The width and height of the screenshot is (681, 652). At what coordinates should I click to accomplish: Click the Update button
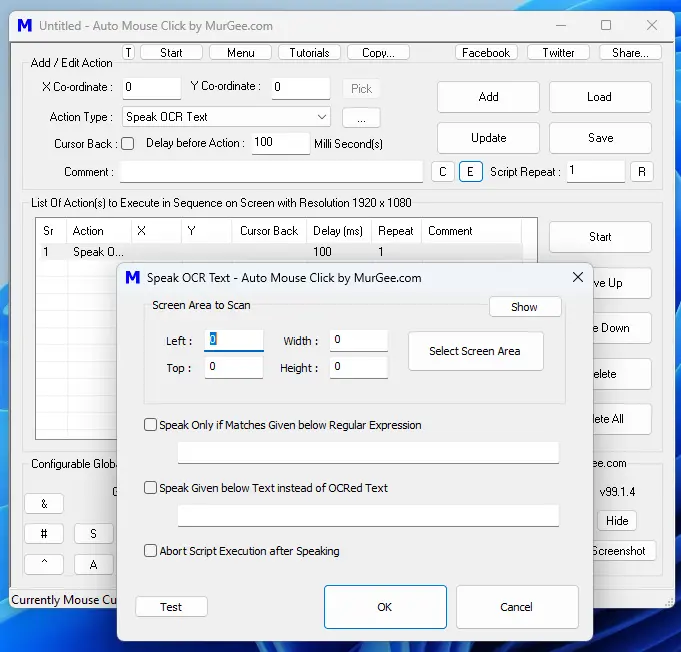click(489, 138)
